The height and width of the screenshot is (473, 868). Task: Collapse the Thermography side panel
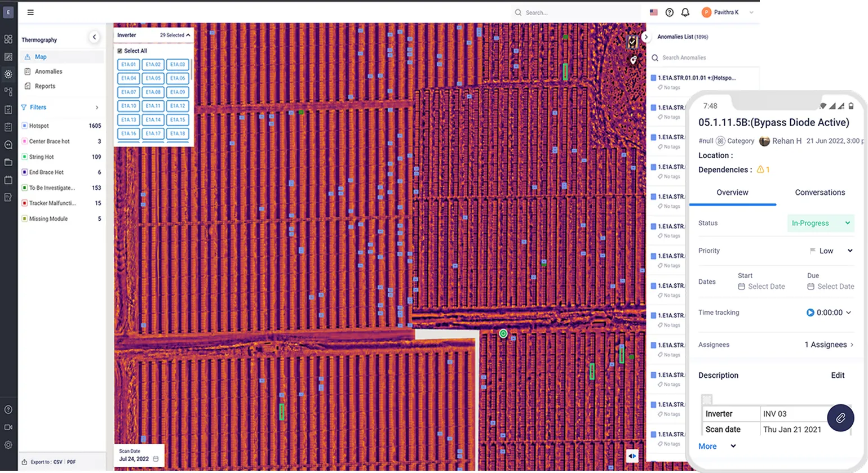pos(94,37)
